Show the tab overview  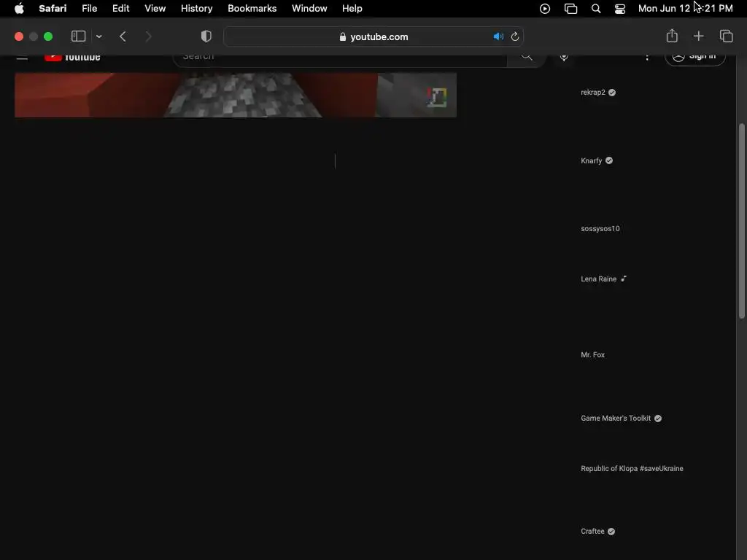[x=726, y=36]
